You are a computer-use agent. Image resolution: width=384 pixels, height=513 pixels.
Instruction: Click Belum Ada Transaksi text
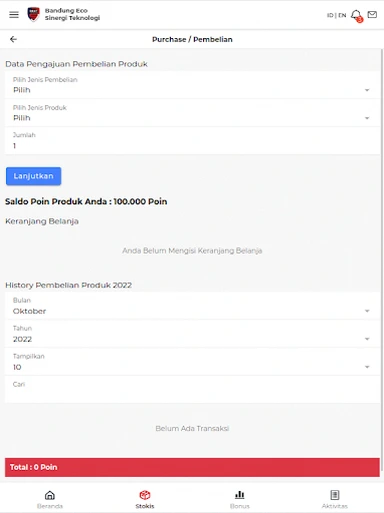tap(192, 428)
